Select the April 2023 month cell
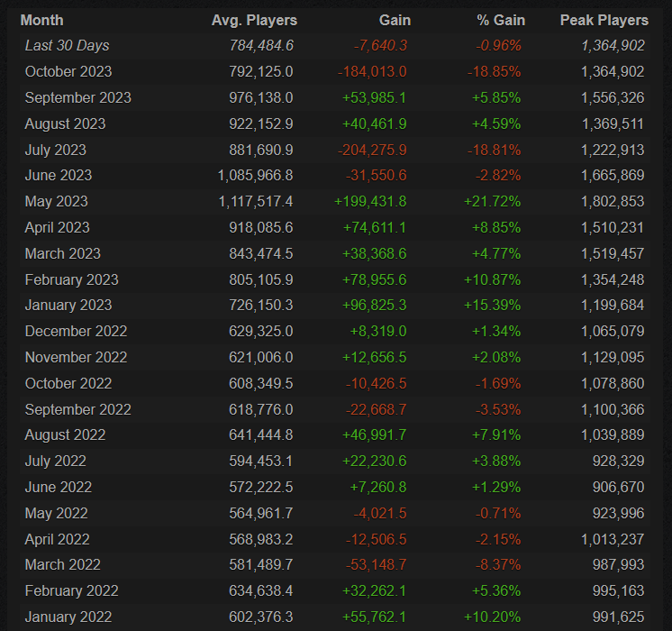Viewport: 672px width, 631px height. coord(57,228)
